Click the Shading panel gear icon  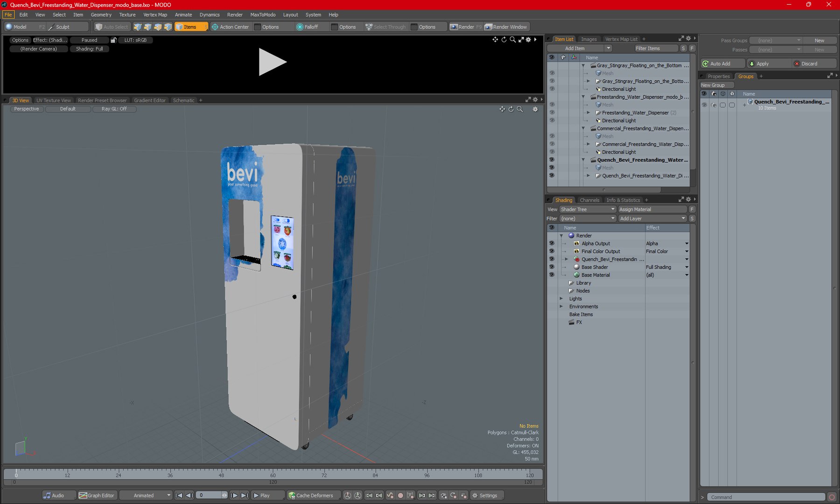pyautogui.click(x=688, y=200)
